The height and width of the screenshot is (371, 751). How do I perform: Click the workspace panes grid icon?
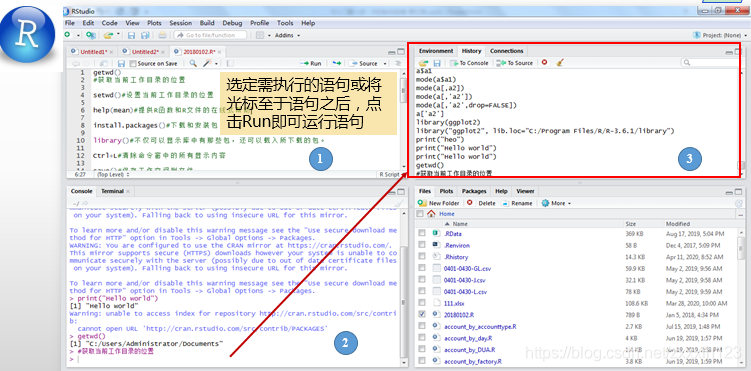click(260, 35)
